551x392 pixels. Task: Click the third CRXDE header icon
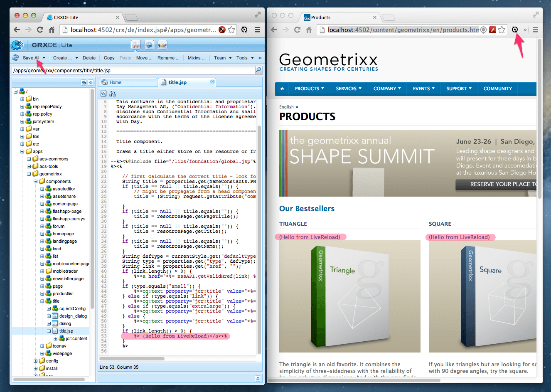(162, 45)
